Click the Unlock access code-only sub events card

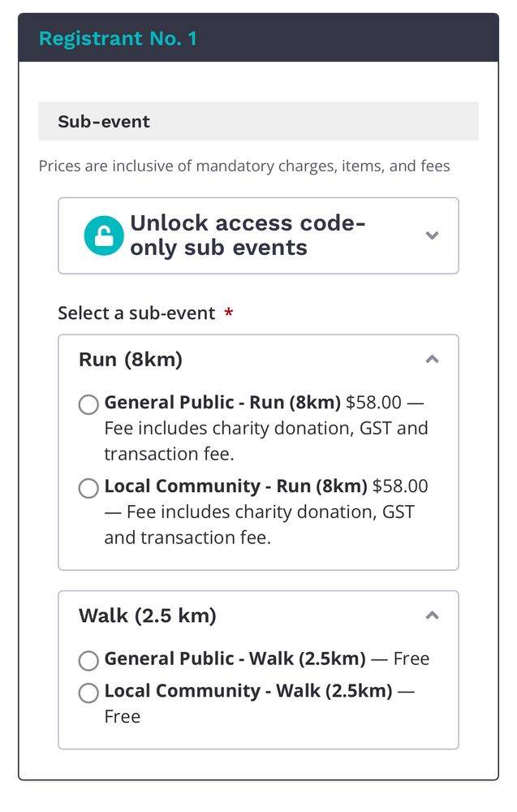[258, 235]
